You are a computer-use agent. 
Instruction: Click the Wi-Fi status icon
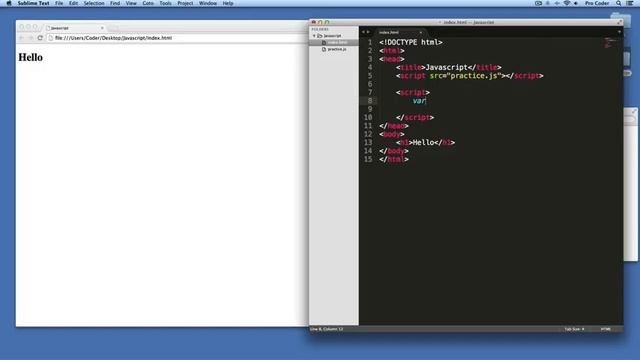tap(567, 3)
